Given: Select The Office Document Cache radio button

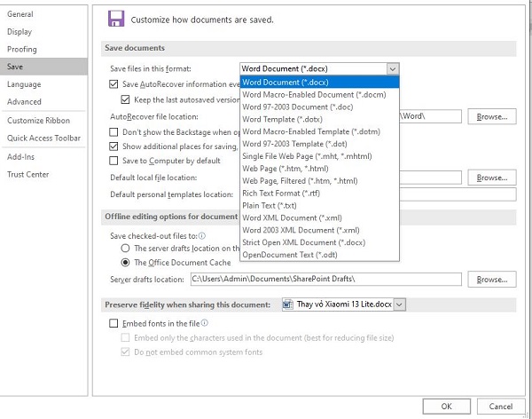Looking at the screenshot, I should coord(125,263).
